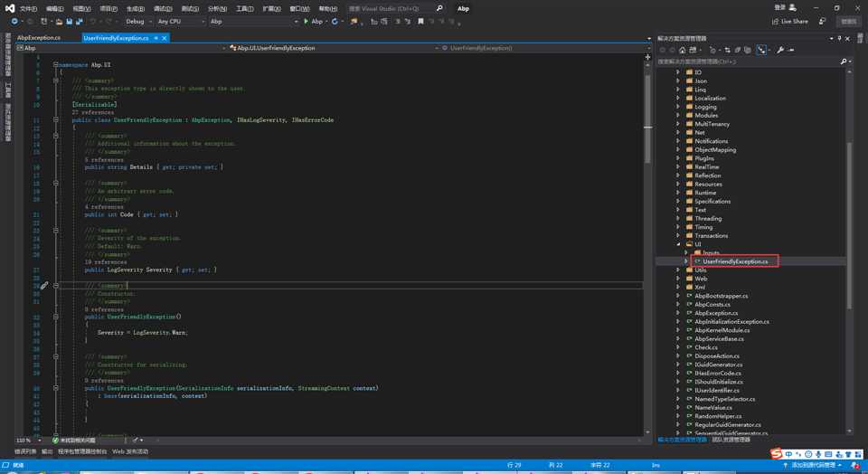Viewport: 868px width, 474px height.
Task: Close the UserFriendlyException.cs tab
Action: 165,38
